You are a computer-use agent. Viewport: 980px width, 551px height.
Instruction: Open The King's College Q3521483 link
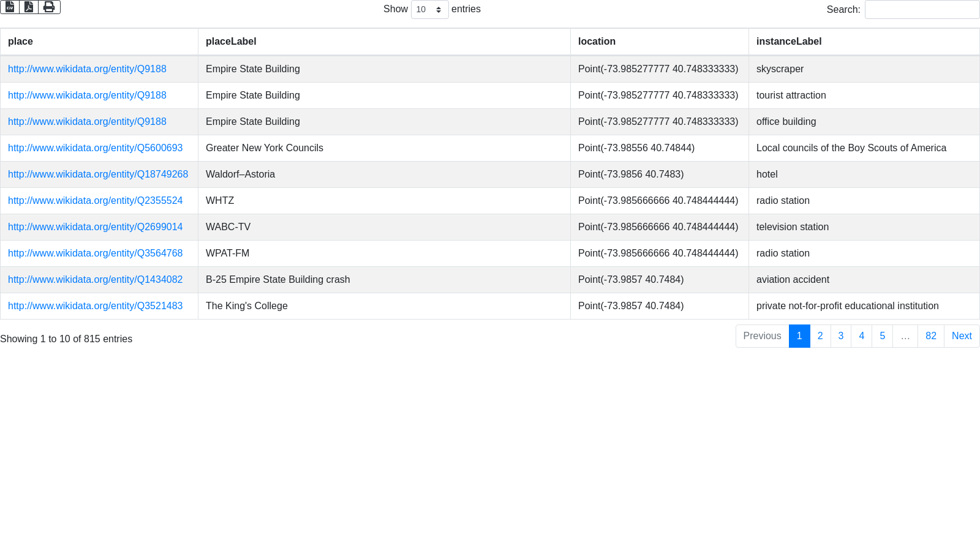[95, 306]
